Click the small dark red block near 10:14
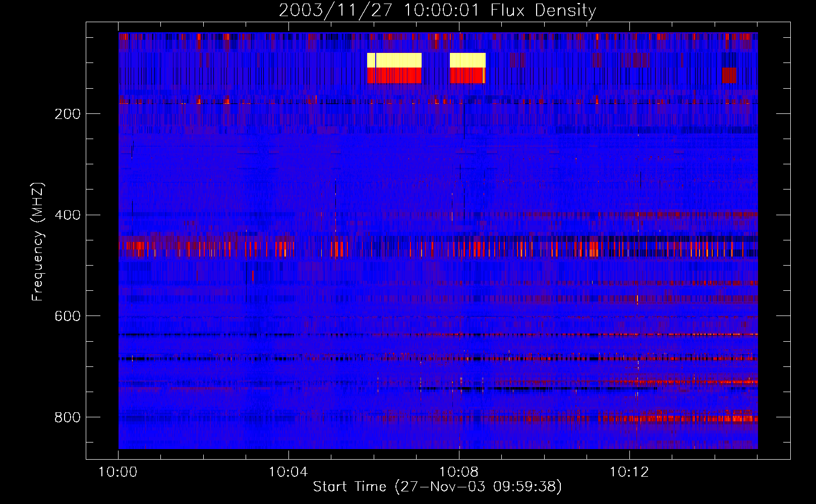816x504 pixels. pyautogui.click(x=729, y=76)
